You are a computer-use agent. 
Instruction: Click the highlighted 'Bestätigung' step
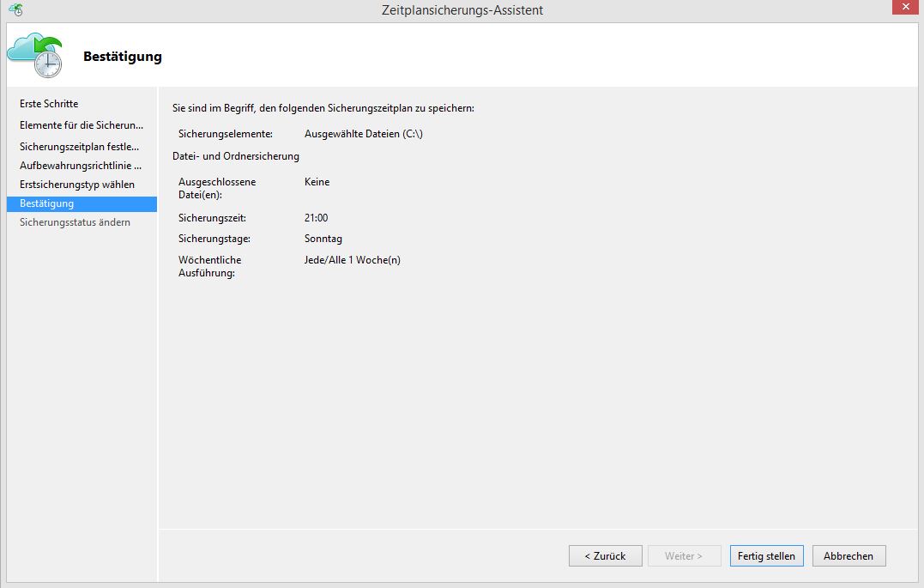point(45,203)
